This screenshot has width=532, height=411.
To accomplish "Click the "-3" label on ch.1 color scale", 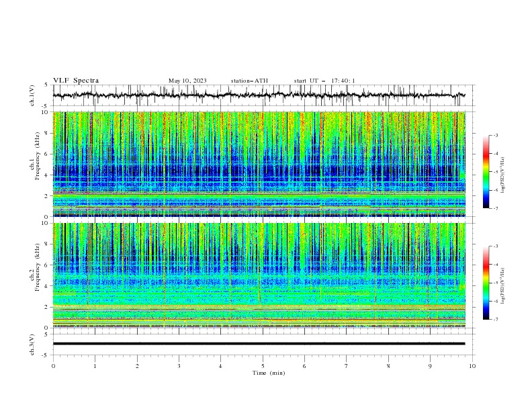I will [x=495, y=135].
